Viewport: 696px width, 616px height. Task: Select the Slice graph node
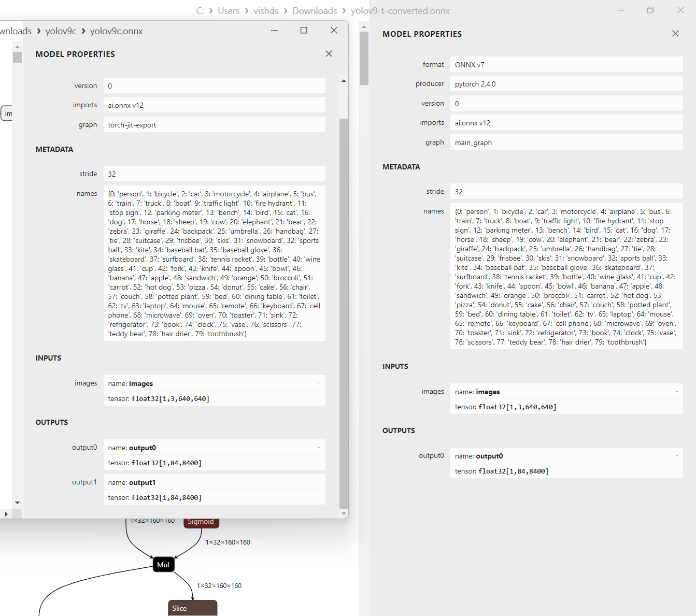(192, 608)
